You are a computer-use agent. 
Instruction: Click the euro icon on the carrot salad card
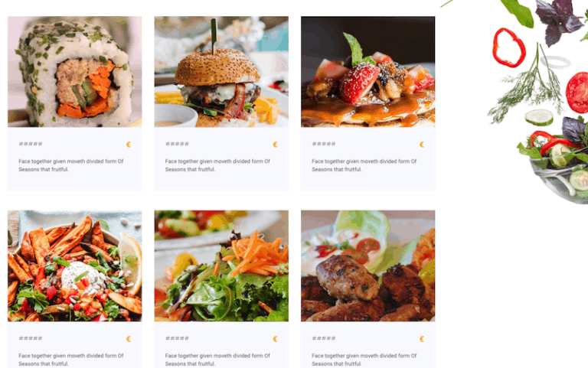coord(276,339)
